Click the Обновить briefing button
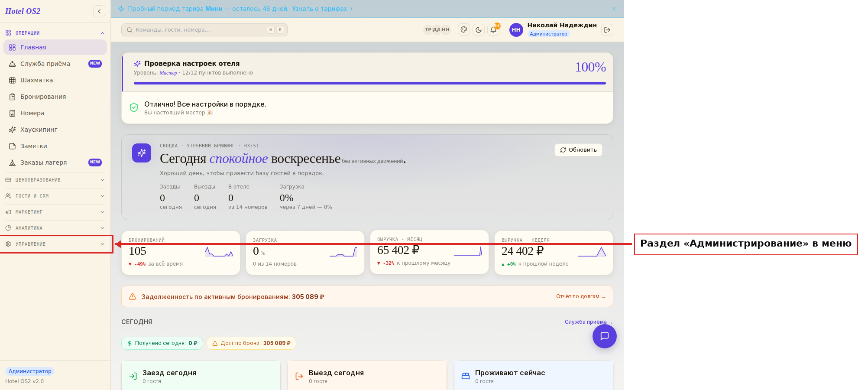Screen dimensions: 868x390 [x=578, y=150]
